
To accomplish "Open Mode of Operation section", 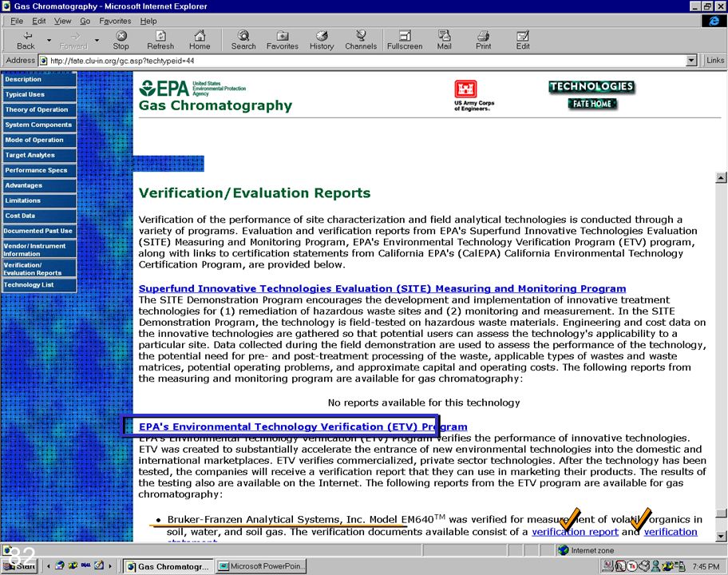I will pyautogui.click(x=39, y=141).
